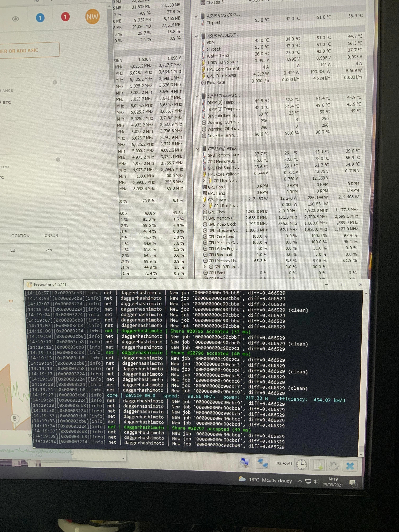Screen dimensions: 399x532
Task: Show hidden tray icons chevron
Action: click(300, 481)
